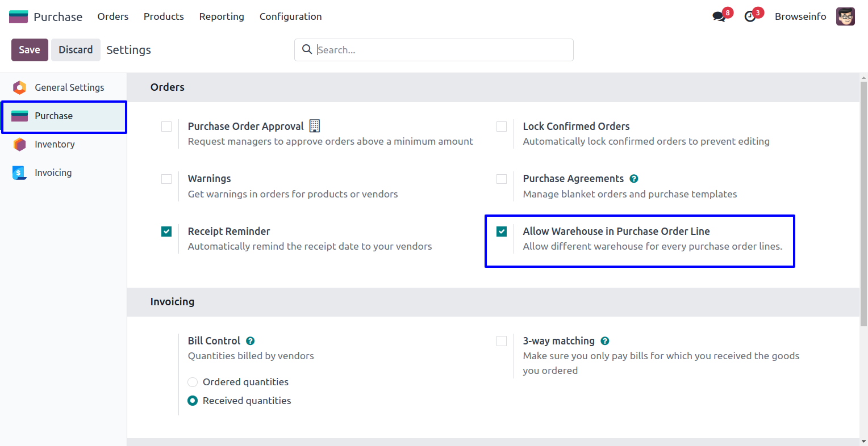Open General Settings in sidebar
The height and width of the screenshot is (446, 868).
(x=69, y=87)
